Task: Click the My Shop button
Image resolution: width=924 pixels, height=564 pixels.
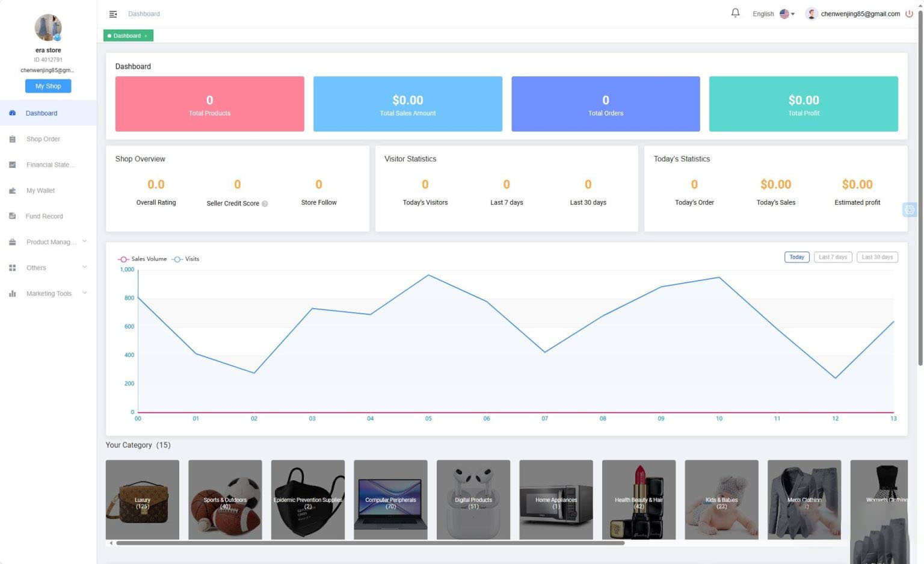Action: [x=48, y=86]
